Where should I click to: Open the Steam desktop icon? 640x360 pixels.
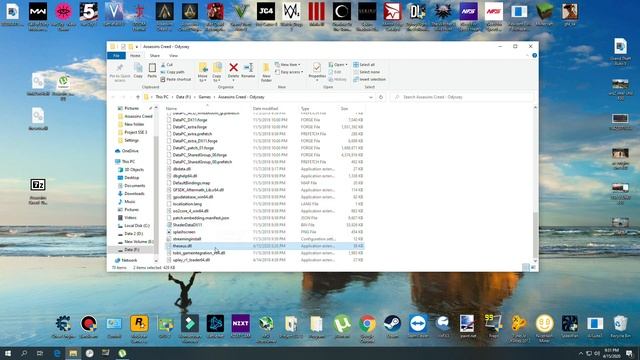pyautogui.click(x=392, y=324)
